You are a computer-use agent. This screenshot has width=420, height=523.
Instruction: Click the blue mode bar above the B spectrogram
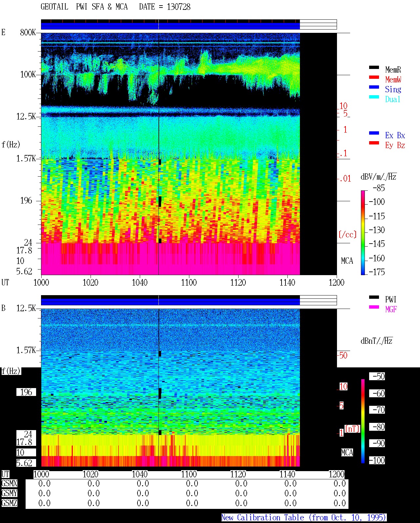170,301
